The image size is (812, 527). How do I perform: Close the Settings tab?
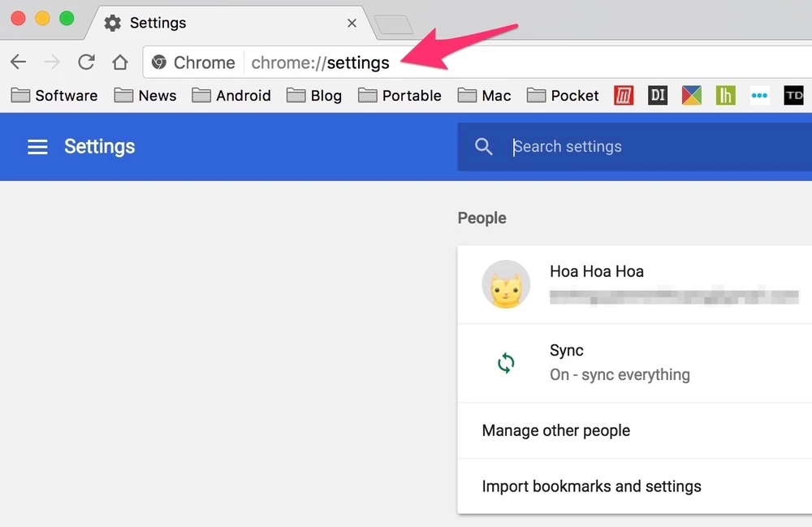click(352, 24)
